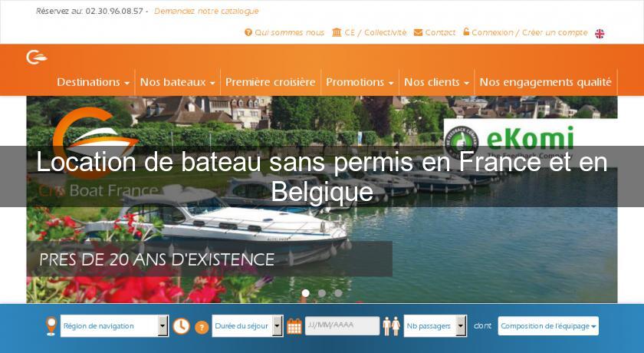
Task: Open the Nos bateaux menu
Action: click(177, 82)
